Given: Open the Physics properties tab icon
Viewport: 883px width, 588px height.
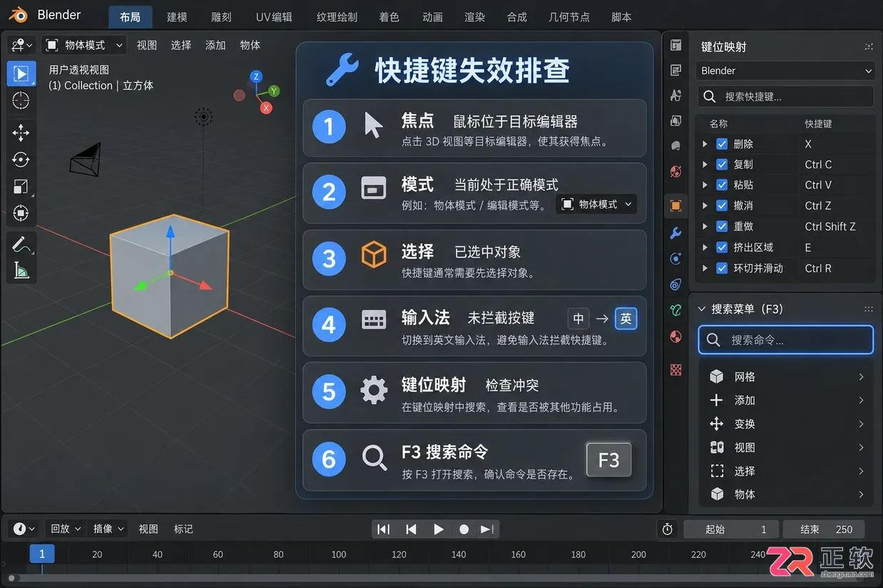Looking at the screenshot, I should click(x=676, y=284).
